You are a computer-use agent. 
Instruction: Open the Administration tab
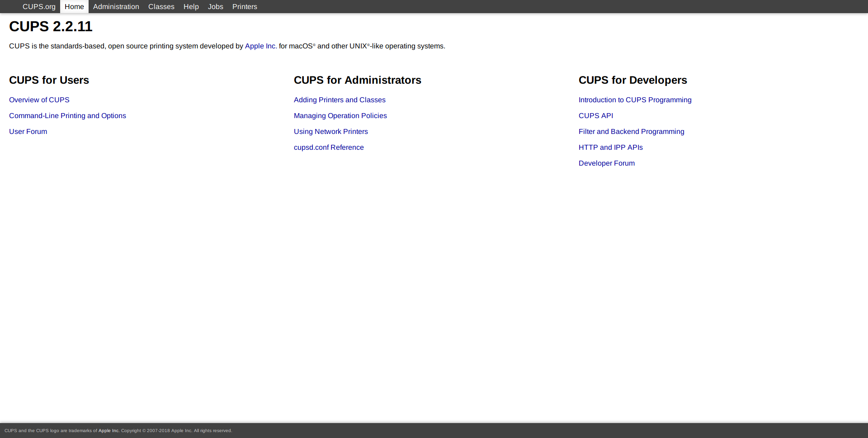(x=116, y=7)
